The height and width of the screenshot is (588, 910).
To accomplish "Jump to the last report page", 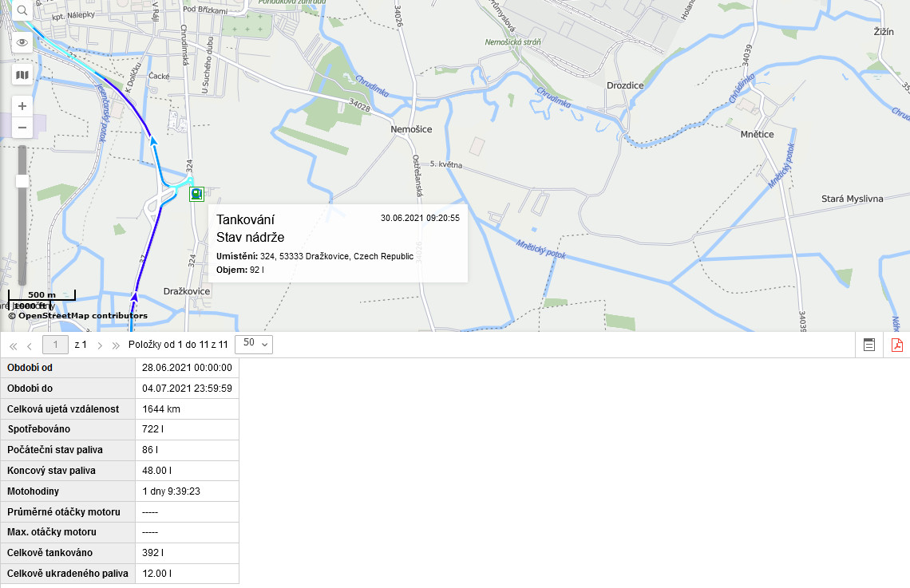I will pos(116,345).
